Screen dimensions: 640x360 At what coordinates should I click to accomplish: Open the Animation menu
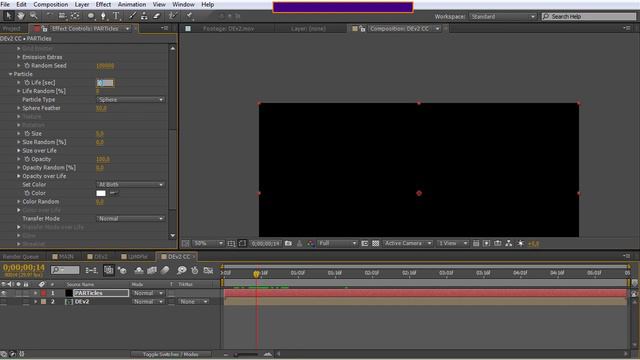(132, 4)
